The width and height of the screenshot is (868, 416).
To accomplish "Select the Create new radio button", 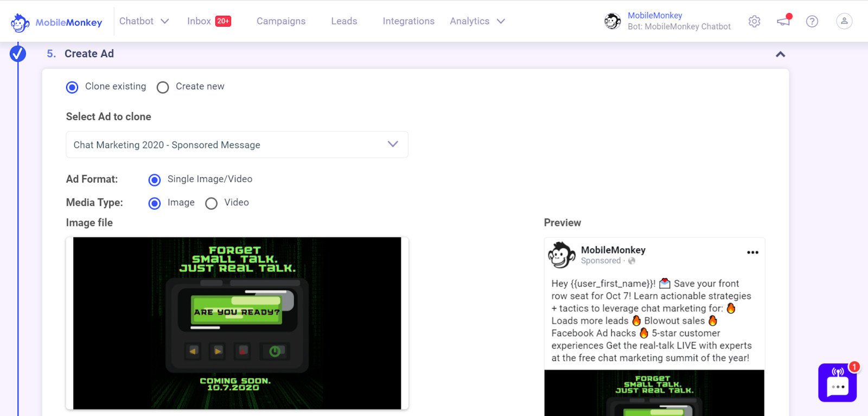I will click(163, 87).
